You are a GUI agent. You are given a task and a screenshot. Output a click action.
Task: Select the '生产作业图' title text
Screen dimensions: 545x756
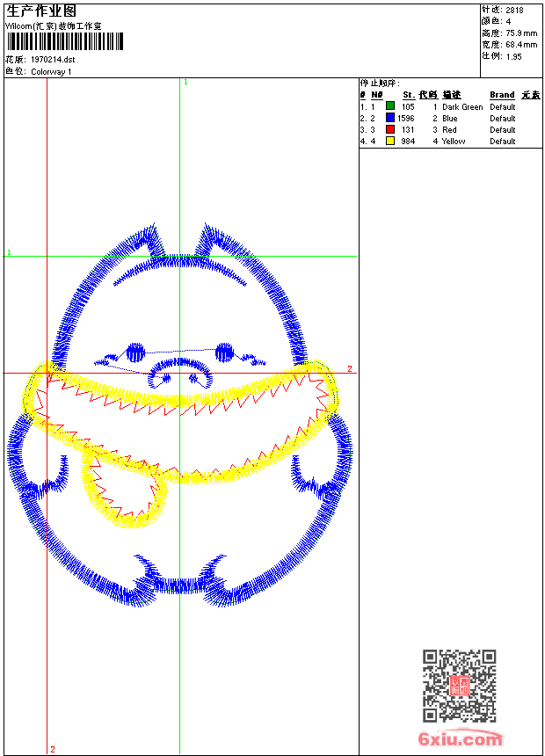(41, 11)
